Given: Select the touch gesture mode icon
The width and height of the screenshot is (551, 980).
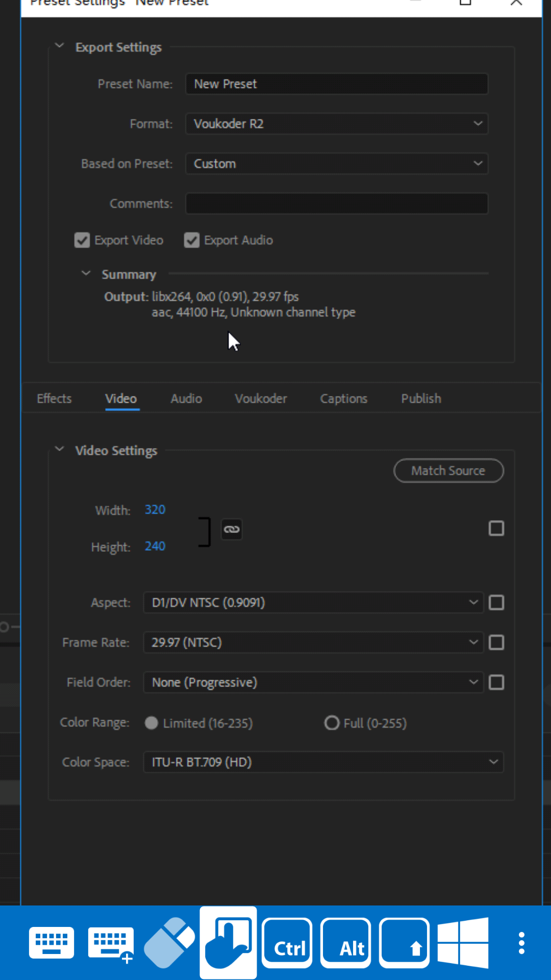Looking at the screenshot, I should click(x=228, y=943).
